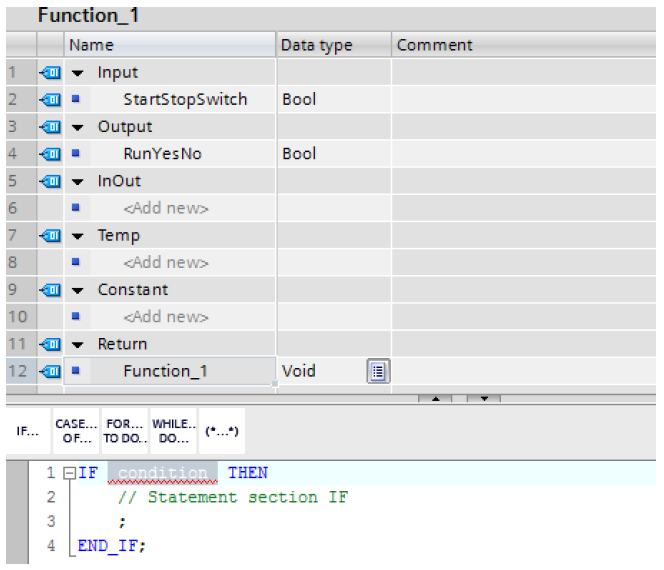Click the tag icon in the Constant row
This screenshot has width=664, height=570.
coord(50,290)
